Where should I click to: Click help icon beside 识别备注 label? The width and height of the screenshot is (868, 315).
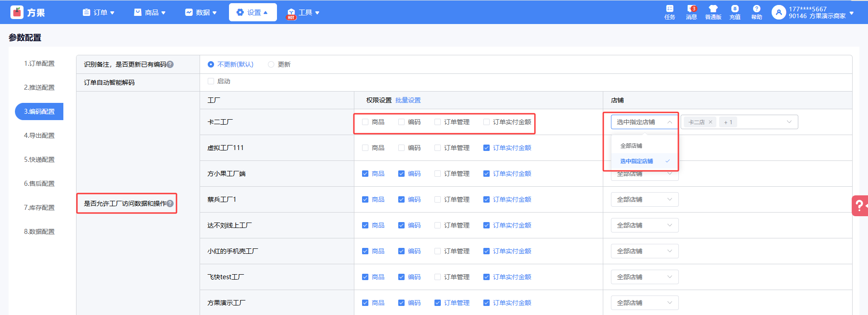click(170, 64)
